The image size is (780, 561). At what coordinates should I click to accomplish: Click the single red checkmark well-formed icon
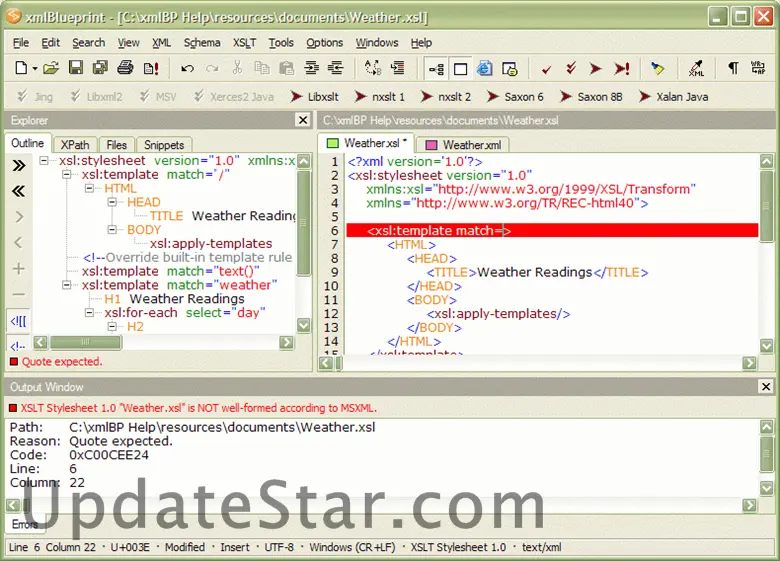(546, 69)
